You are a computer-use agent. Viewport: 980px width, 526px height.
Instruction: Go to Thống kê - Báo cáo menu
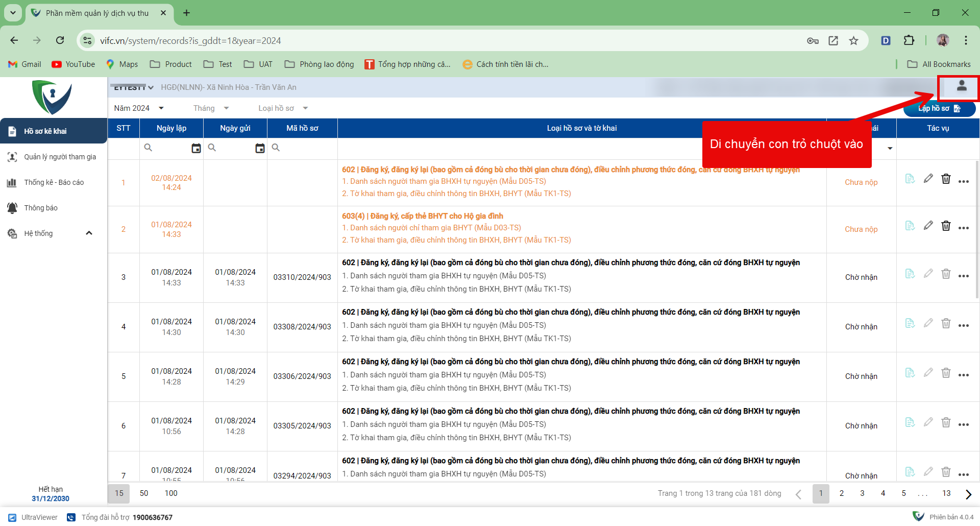click(54, 182)
